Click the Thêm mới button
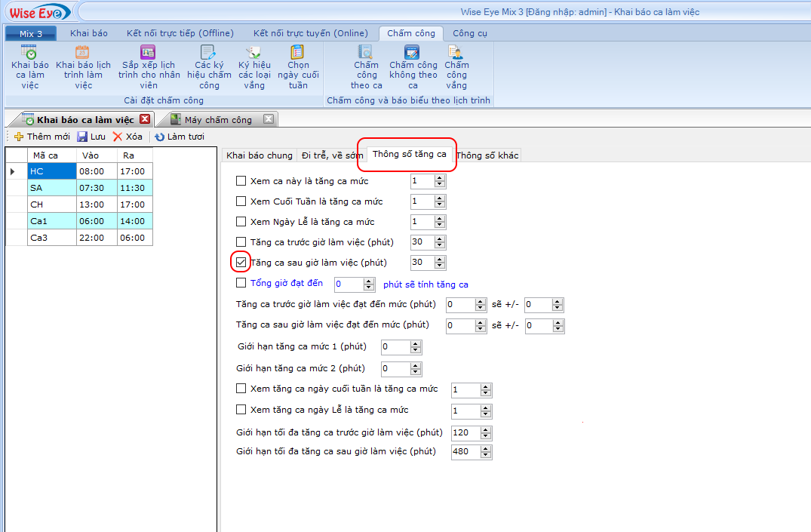 [42, 137]
